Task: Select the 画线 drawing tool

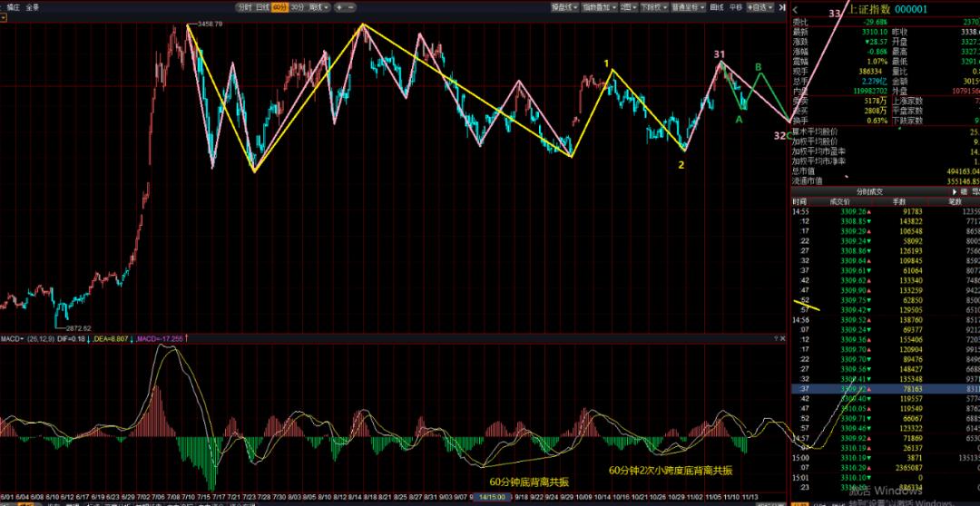Action: tap(716, 6)
